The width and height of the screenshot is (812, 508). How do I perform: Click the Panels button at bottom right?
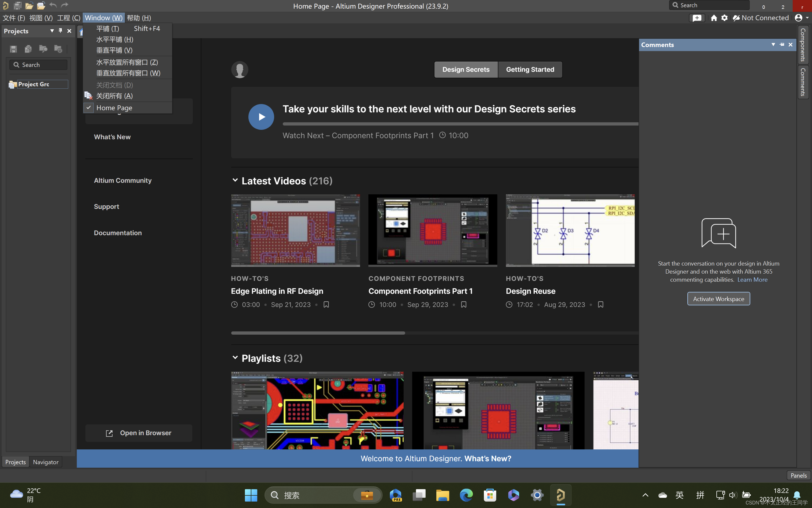799,475
